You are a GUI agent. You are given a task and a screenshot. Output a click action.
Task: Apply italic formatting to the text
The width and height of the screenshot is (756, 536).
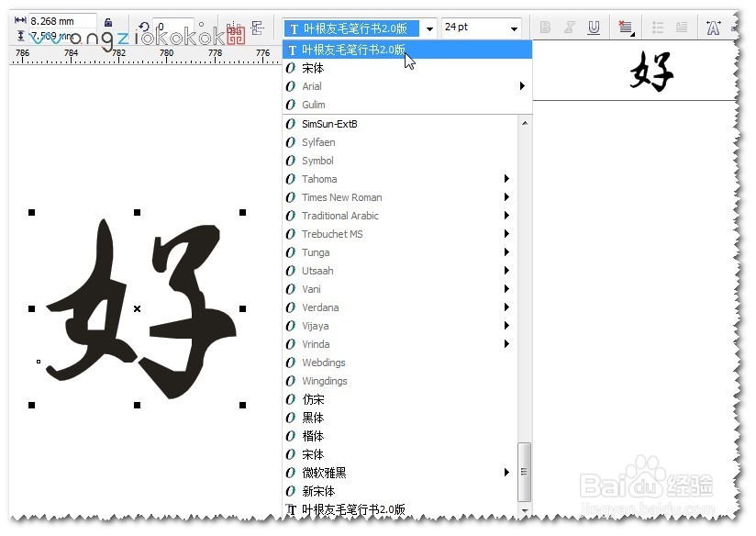pyautogui.click(x=570, y=27)
